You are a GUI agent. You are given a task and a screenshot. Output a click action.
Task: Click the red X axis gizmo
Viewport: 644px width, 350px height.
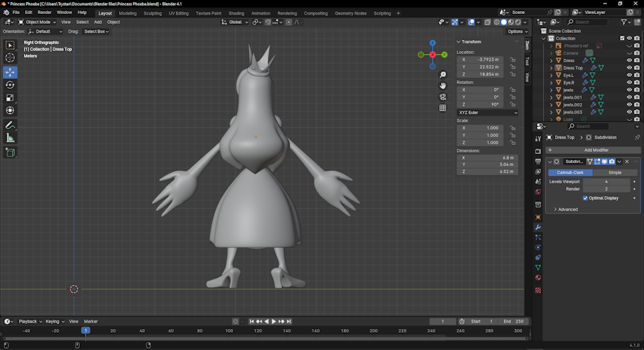(x=433, y=55)
